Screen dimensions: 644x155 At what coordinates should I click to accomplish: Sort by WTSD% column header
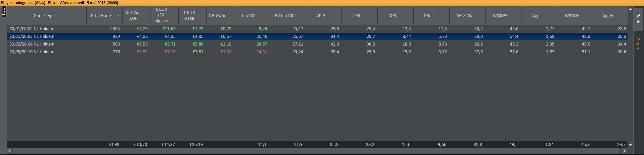click(464, 16)
